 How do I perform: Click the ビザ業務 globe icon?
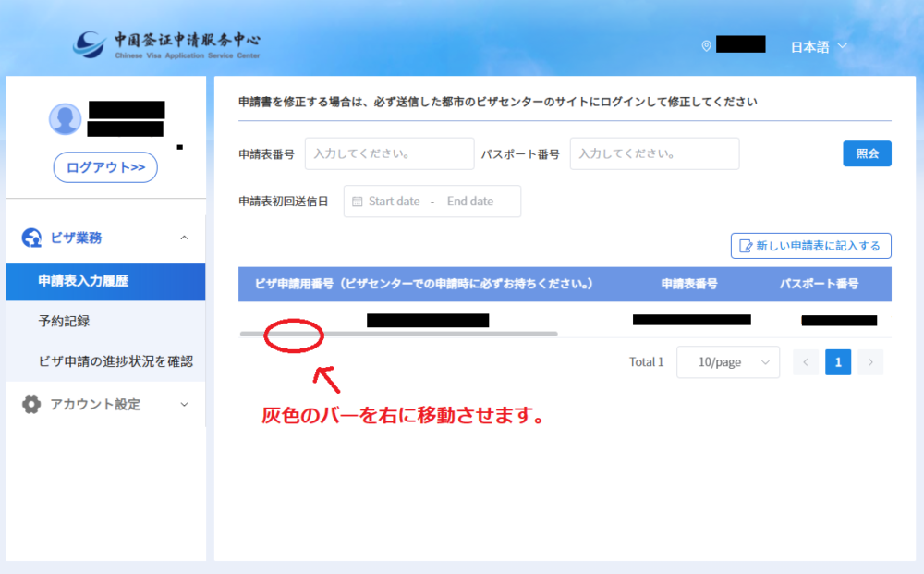(x=31, y=238)
